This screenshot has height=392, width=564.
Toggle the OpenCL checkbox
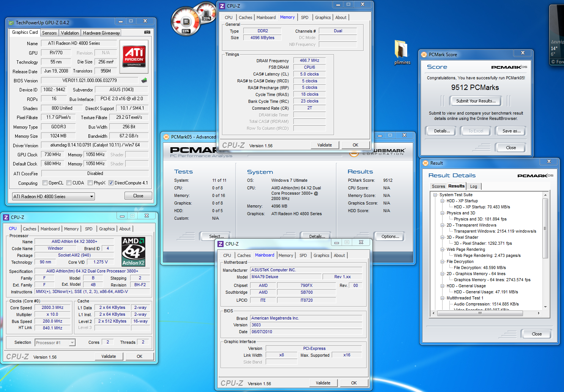point(45,183)
